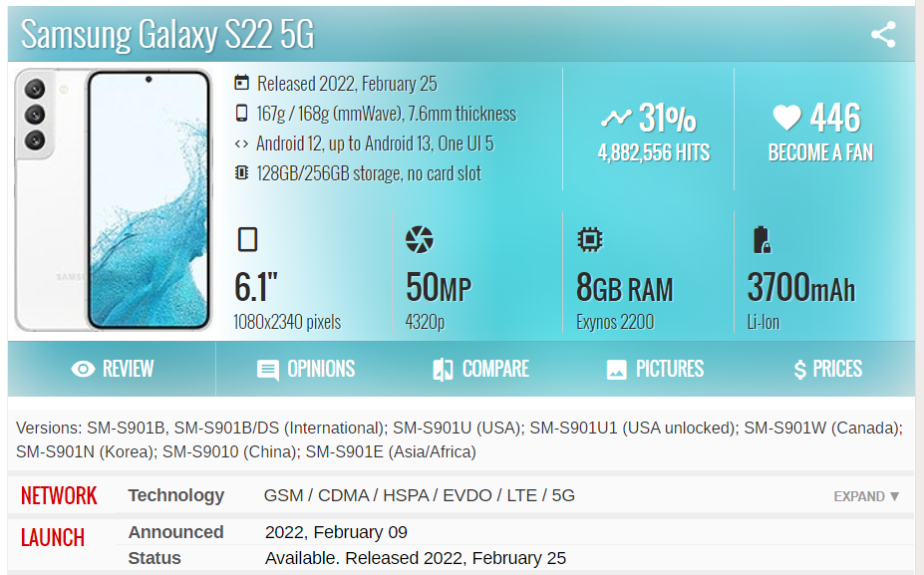
Task: Click the eye icon on Review
Action: [x=83, y=370]
